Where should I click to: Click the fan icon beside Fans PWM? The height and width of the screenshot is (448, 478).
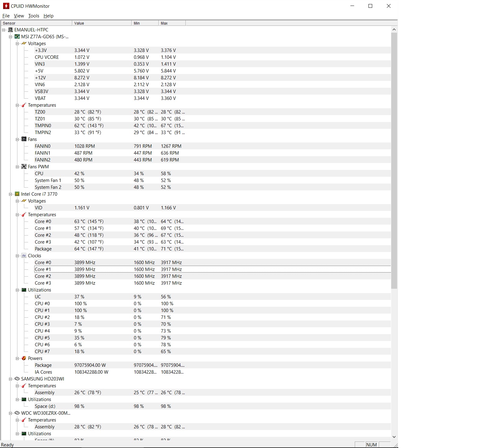[x=24, y=167]
